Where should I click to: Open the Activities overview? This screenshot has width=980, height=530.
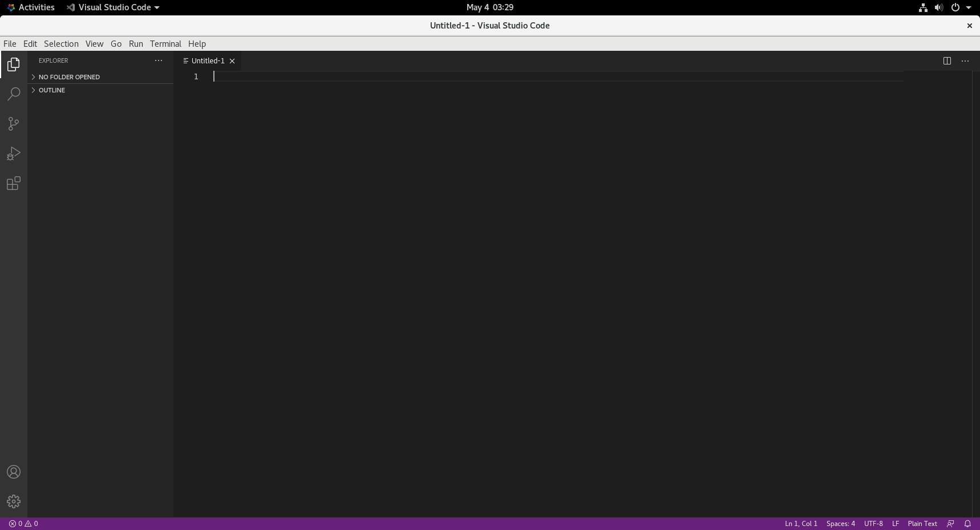(31, 7)
